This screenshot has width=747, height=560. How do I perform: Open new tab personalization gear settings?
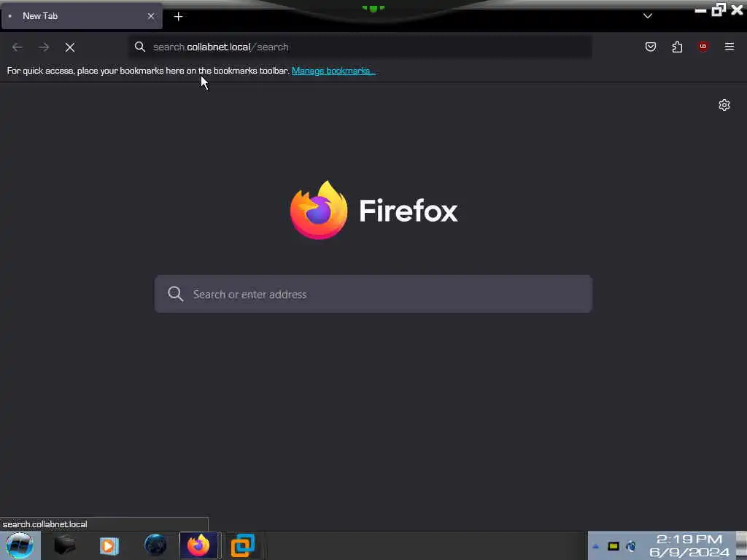pyautogui.click(x=724, y=105)
